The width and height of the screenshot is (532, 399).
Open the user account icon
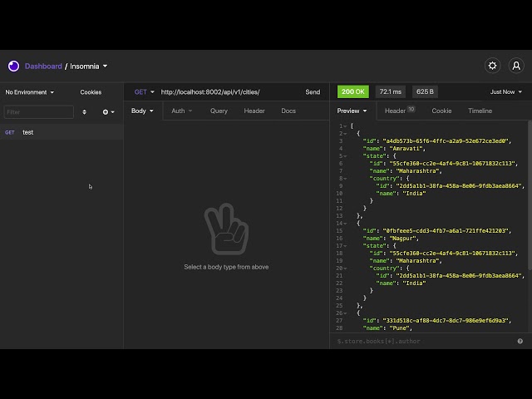click(516, 66)
